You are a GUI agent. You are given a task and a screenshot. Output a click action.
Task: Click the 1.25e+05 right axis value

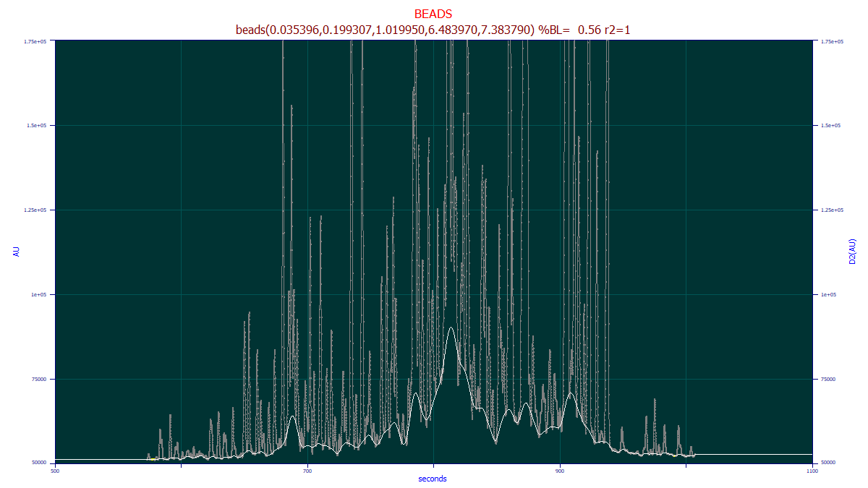[x=833, y=209]
